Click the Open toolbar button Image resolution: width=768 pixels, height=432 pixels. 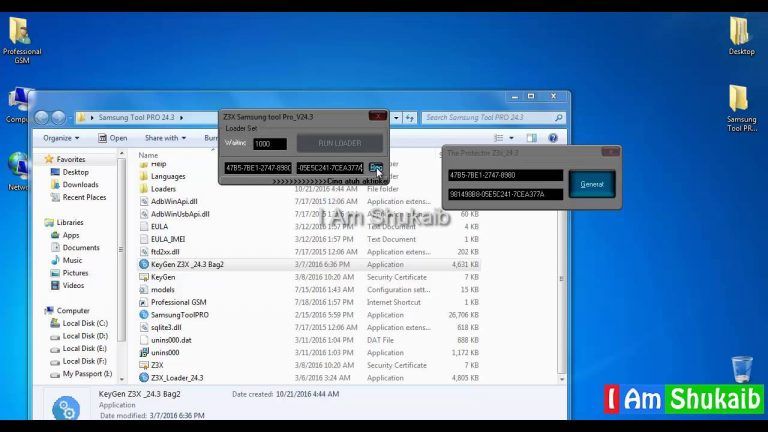tap(113, 138)
